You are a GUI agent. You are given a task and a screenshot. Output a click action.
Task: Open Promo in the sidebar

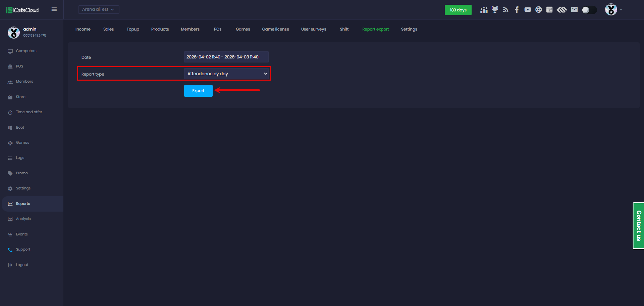tap(22, 173)
